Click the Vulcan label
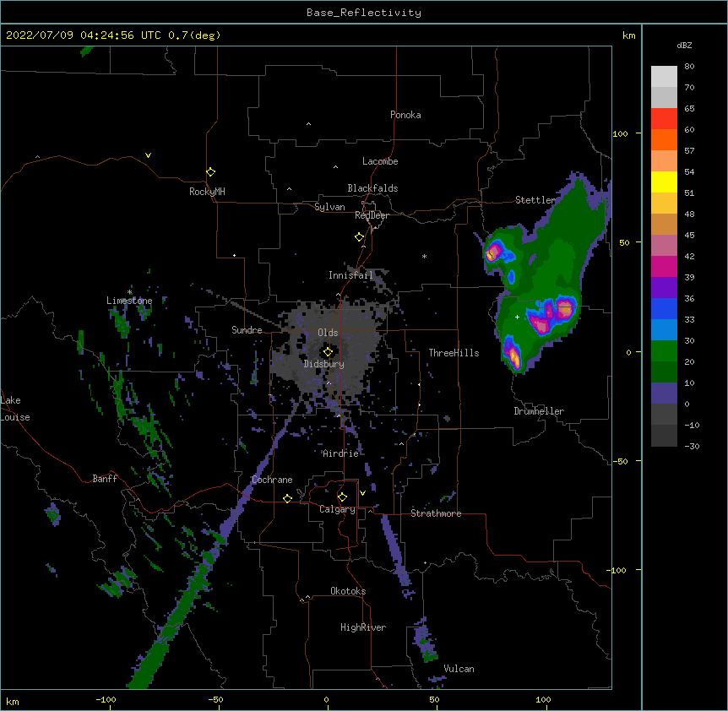The height and width of the screenshot is (711, 728). pos(459,669)
